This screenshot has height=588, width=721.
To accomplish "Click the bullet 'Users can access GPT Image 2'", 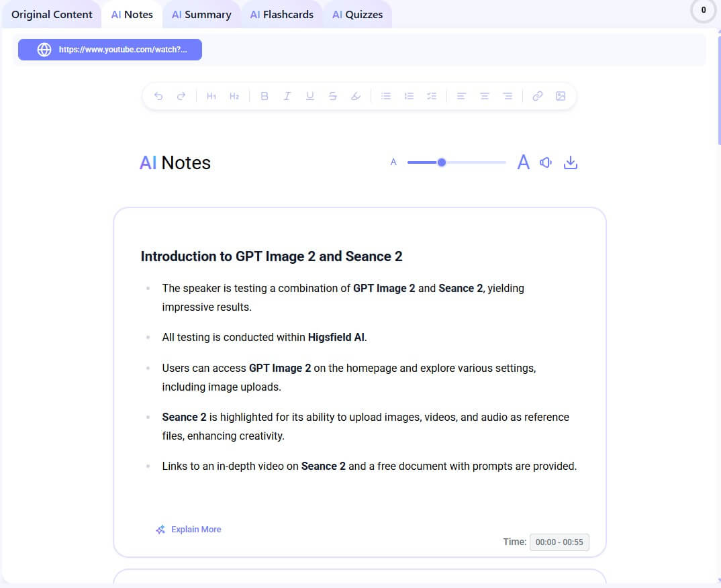I will pos(349,377).
